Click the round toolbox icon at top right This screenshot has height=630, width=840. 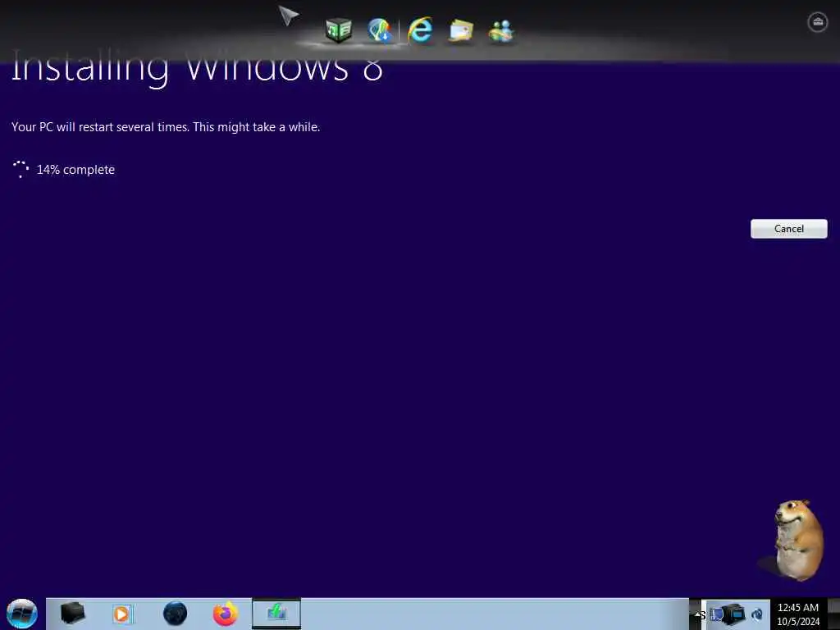[x=818, y=22]
